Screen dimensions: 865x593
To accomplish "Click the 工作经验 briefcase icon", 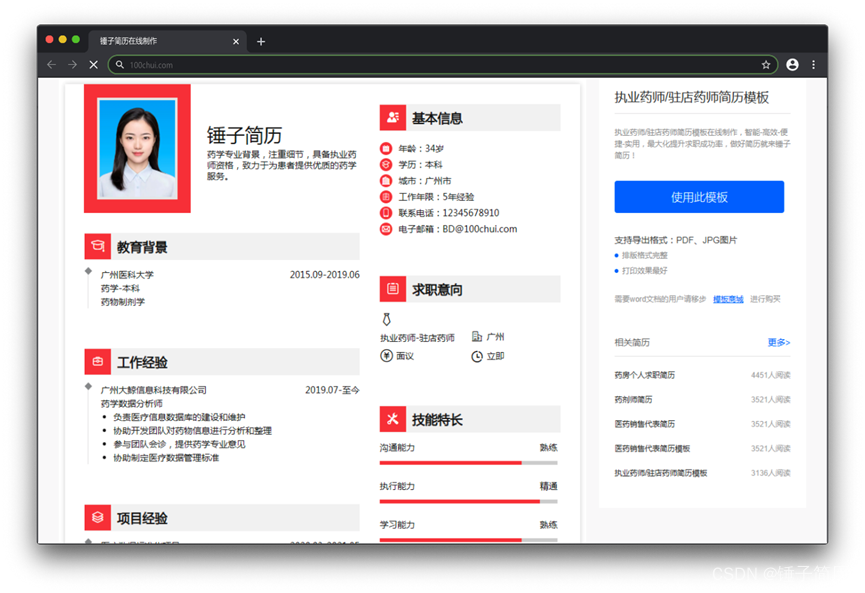I will click(98, 362).
